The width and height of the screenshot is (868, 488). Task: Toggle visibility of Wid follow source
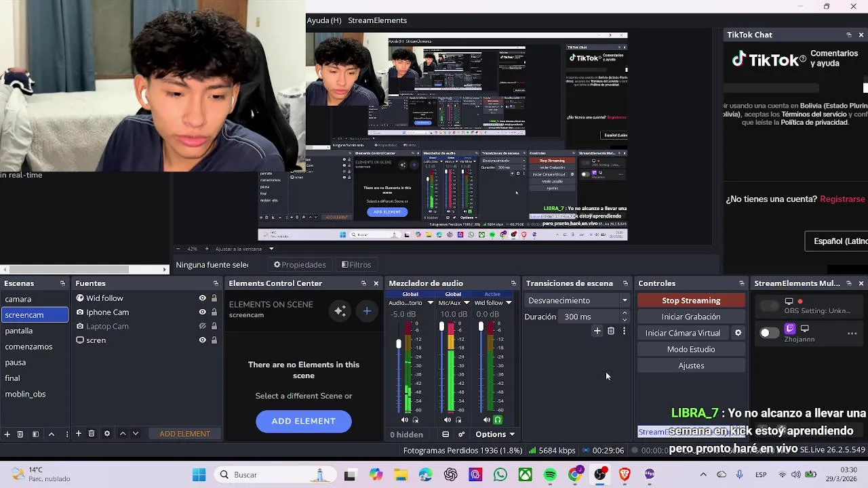click(202, 298)
